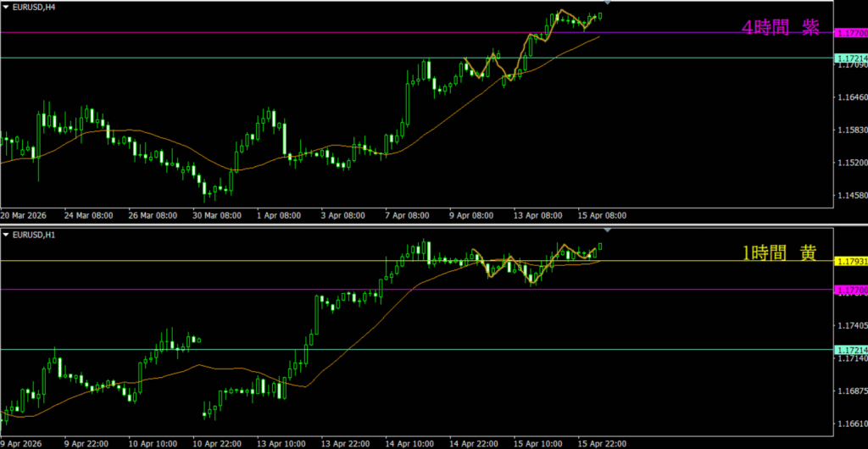
Task: Click the "20 Mar 2026" date label in the H4 chart
Action: click(26, 215)
